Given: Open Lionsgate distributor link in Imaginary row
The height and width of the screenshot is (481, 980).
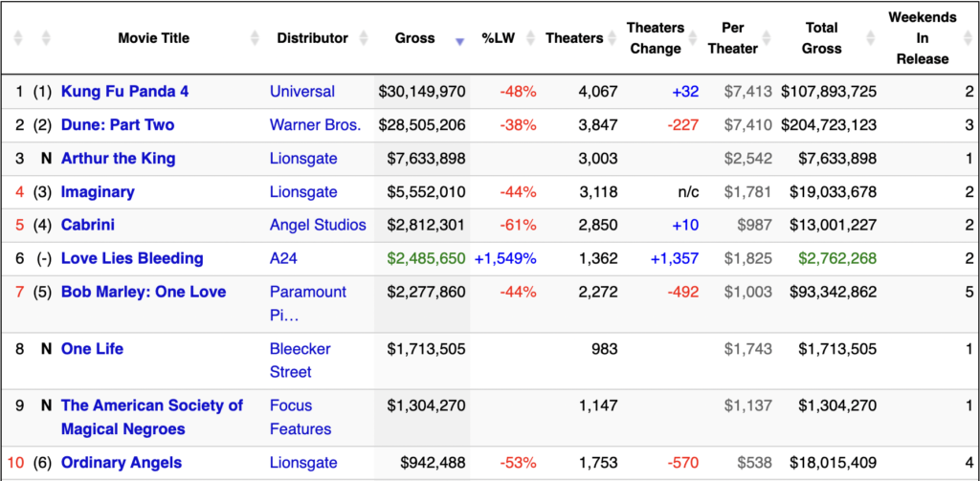Looking at the screenshot, I should click(x=303, y=192).
